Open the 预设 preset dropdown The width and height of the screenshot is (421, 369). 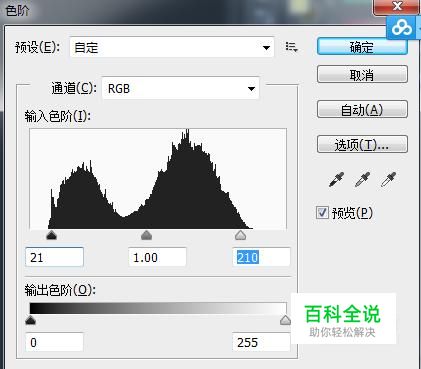172,47
